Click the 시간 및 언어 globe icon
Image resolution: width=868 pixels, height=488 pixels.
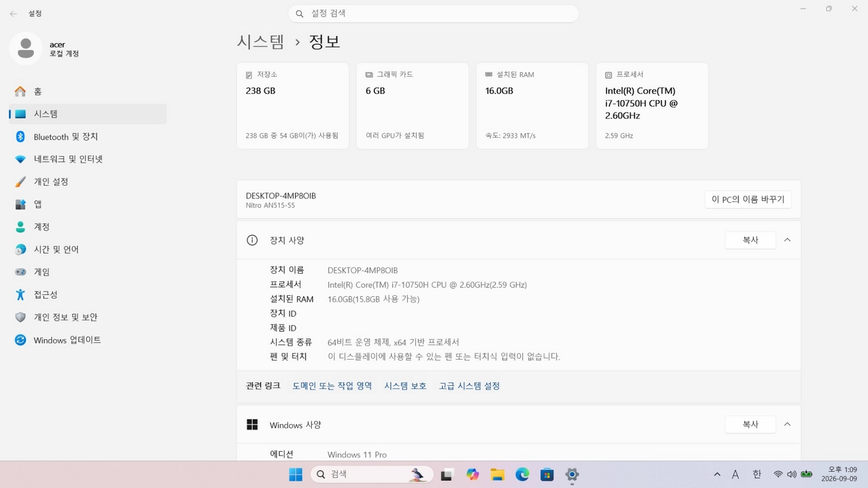21,249
